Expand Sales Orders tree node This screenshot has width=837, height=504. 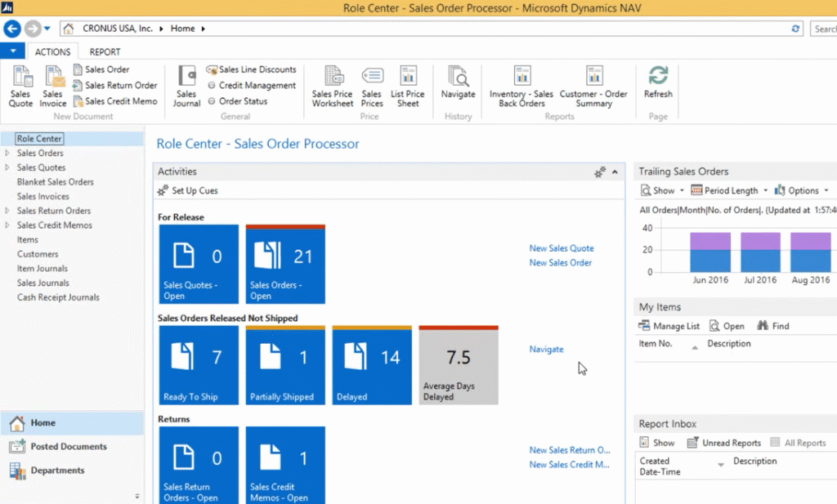[7, 153]
